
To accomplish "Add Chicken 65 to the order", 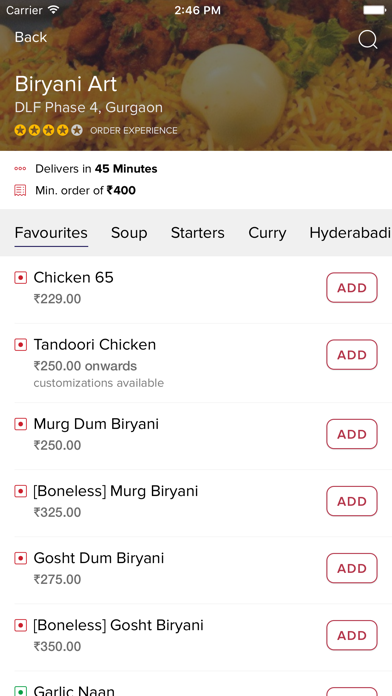I will tap(352, 288).
